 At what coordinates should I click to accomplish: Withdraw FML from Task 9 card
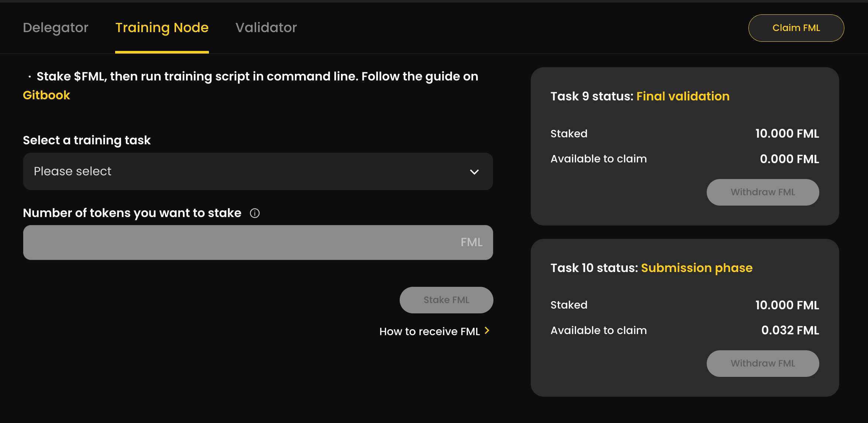coord(763,192)
